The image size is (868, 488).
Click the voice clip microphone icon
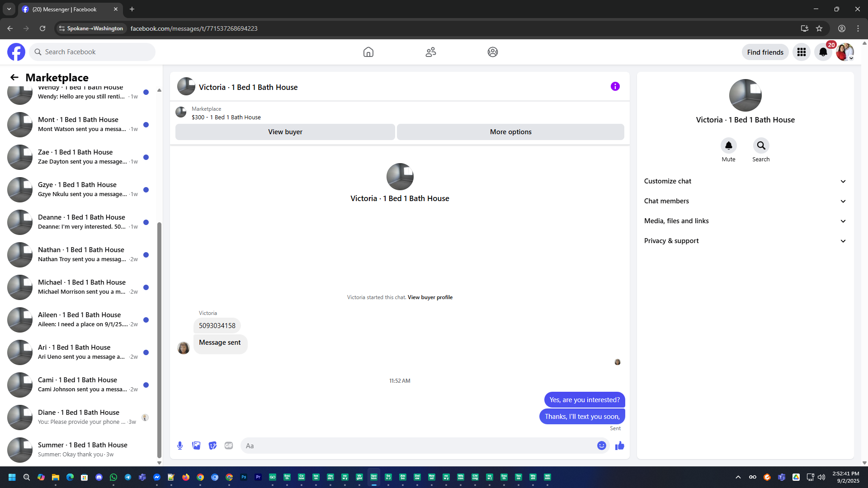(x=180, y=446)
